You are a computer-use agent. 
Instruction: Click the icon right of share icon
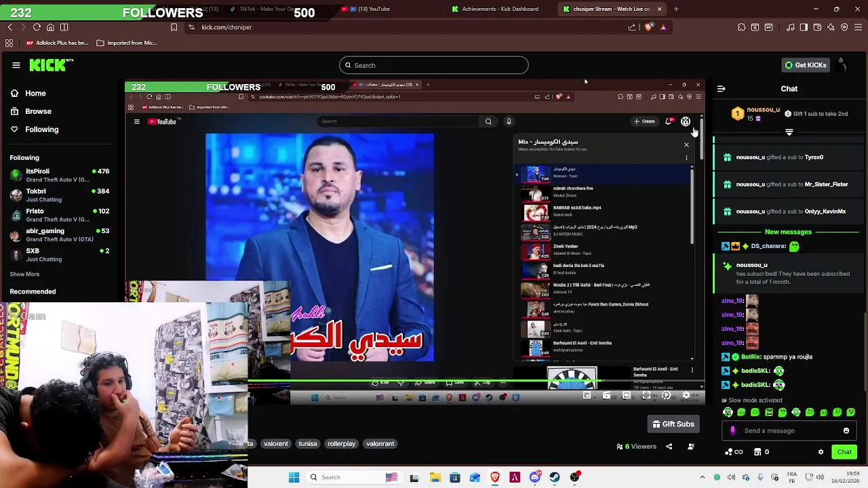pyautogui.click(x=691, y=447)
